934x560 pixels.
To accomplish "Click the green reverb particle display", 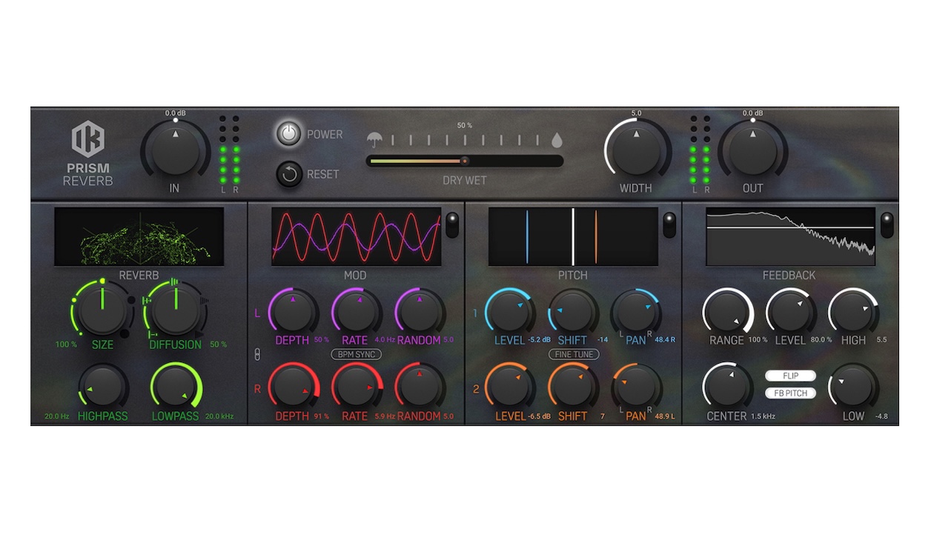I will (139, 237).
